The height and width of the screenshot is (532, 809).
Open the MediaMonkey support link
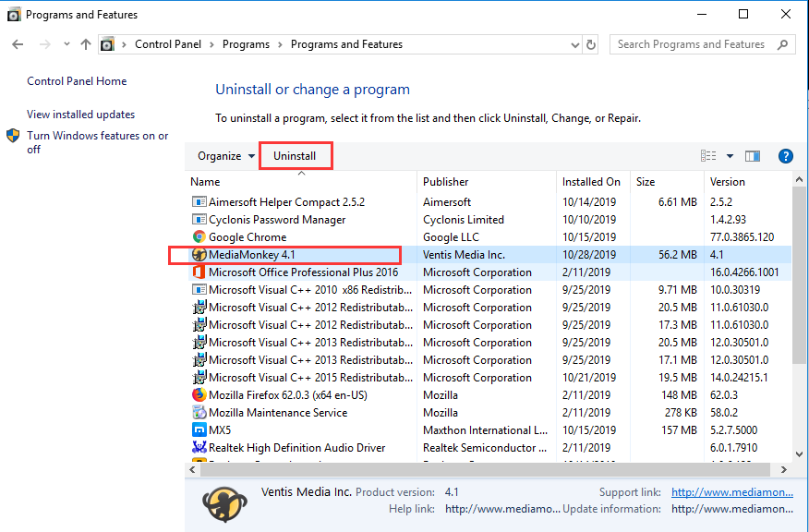(732, 492)
